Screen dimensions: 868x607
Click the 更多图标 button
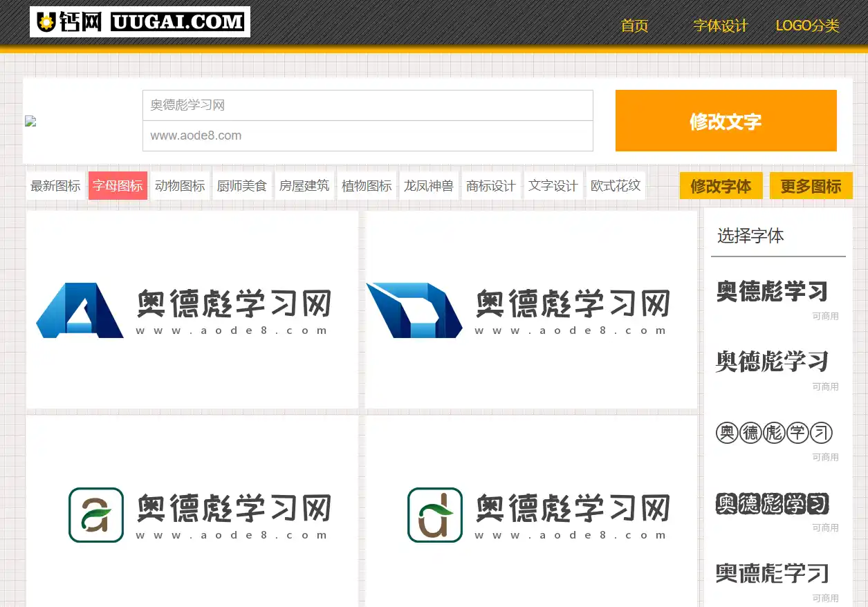coord(811,186)
